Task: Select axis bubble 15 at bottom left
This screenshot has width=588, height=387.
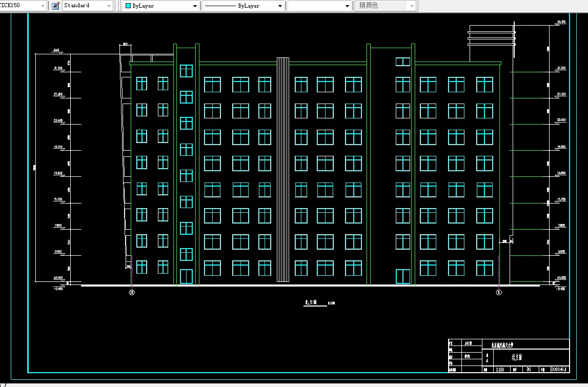Action: (132, 292)
